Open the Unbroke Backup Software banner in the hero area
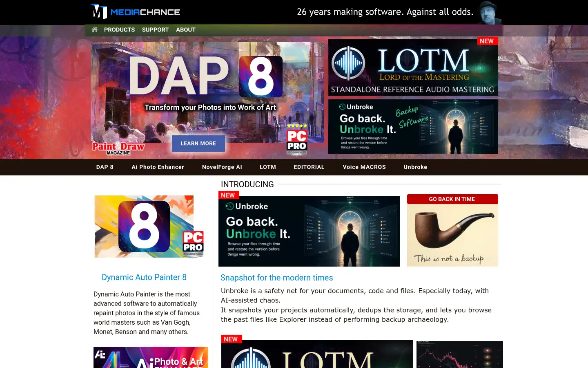Screen dimensions: 588x368 pyautogui.click(x=413, y=127)
